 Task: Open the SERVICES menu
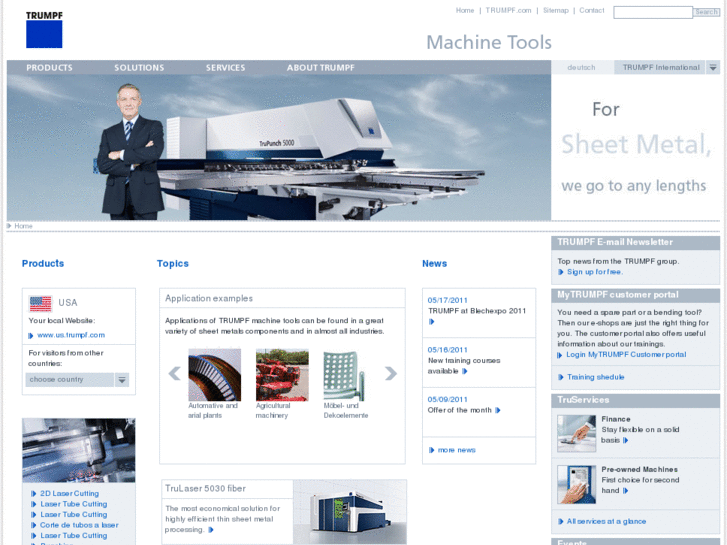225,68
